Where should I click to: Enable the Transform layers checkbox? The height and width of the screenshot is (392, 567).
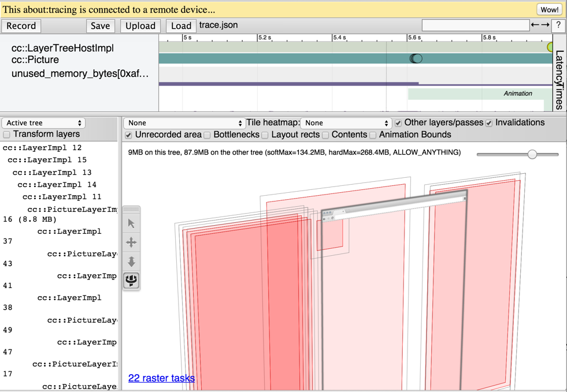point(7,135)
